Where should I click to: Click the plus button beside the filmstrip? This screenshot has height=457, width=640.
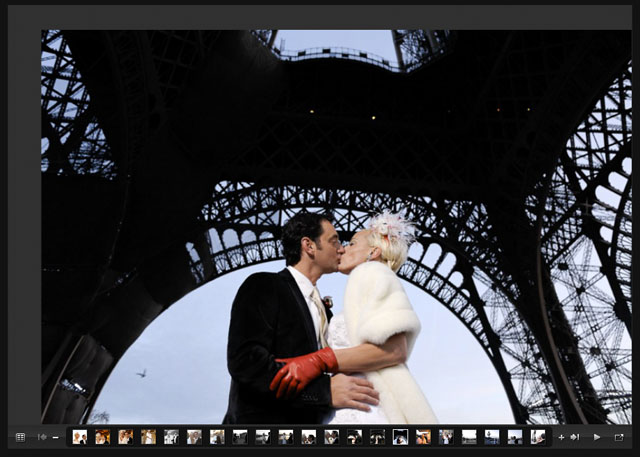pos(561,437)
